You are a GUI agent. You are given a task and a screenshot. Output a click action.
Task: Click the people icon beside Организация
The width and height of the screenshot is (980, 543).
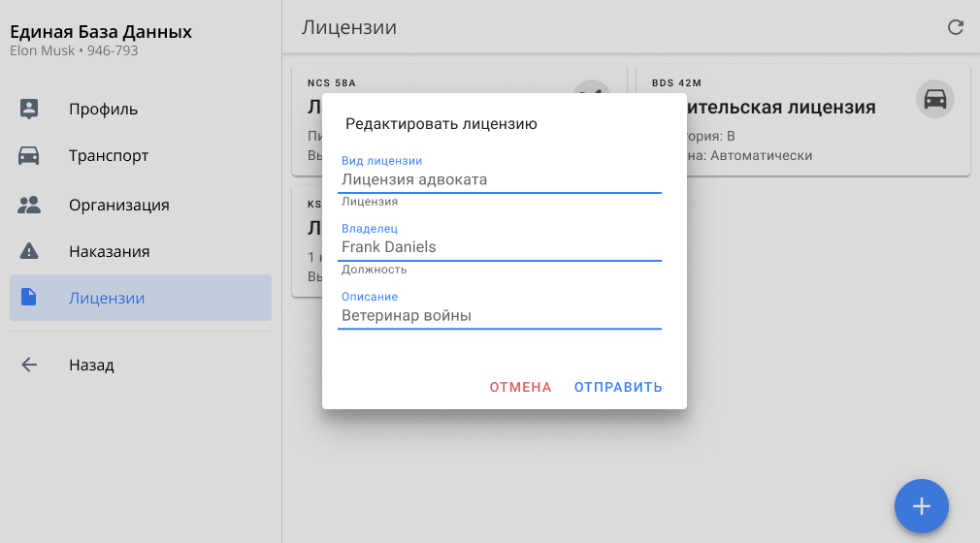pyautogui.click(x=29, y=205)
